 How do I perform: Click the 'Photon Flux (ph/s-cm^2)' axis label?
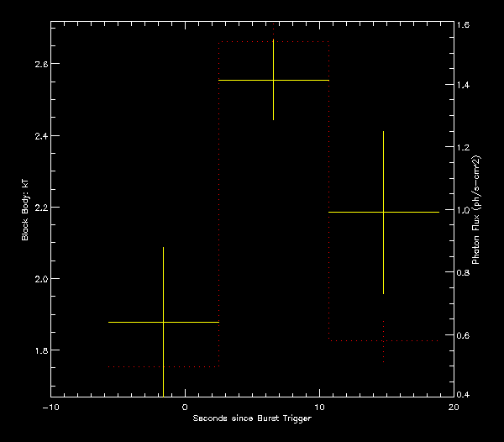pyautogui.click(x=476, y=210)
